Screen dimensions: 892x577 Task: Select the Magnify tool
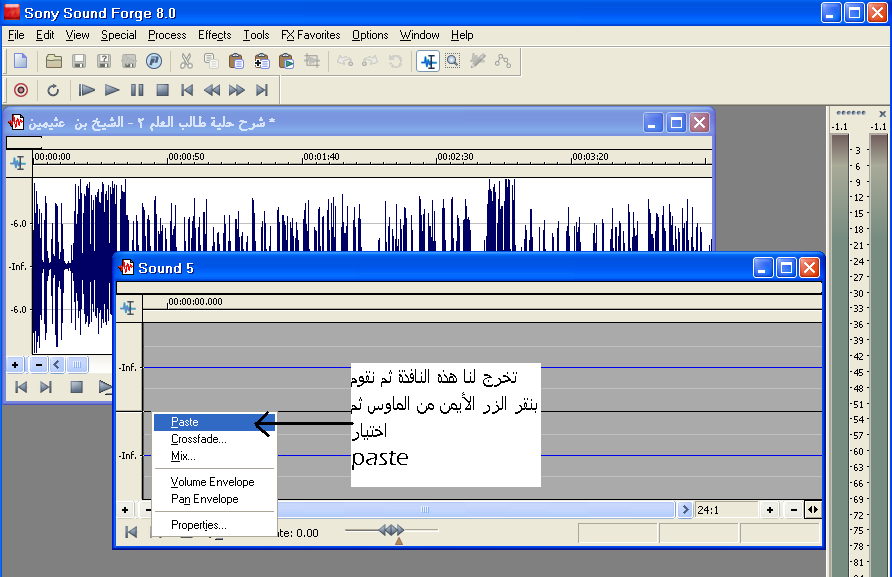pyautogui.click(x=452, y=61)
